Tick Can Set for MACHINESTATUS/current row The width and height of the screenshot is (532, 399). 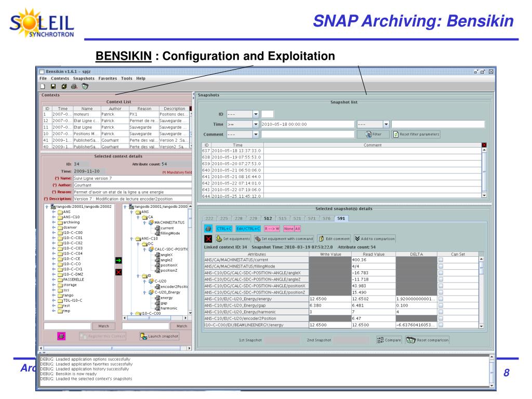pyautogui.click(x=441, y=260)
